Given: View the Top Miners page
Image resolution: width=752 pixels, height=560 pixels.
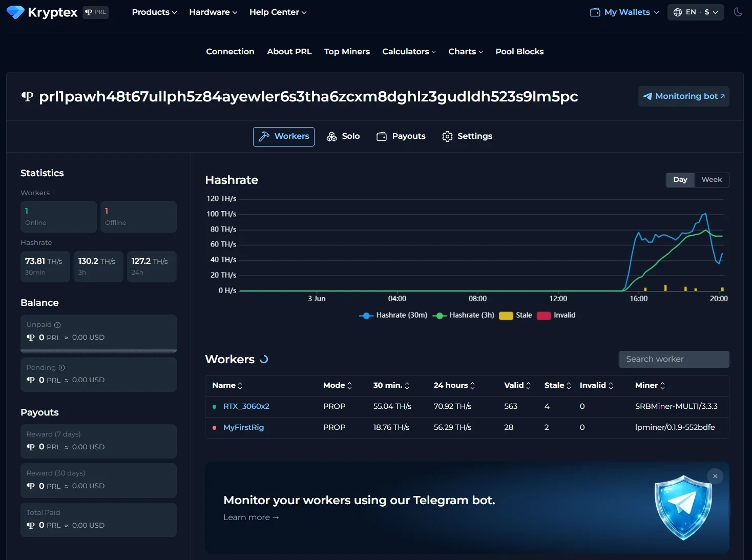Looking at the screenshot, I should tap(347, 52).
